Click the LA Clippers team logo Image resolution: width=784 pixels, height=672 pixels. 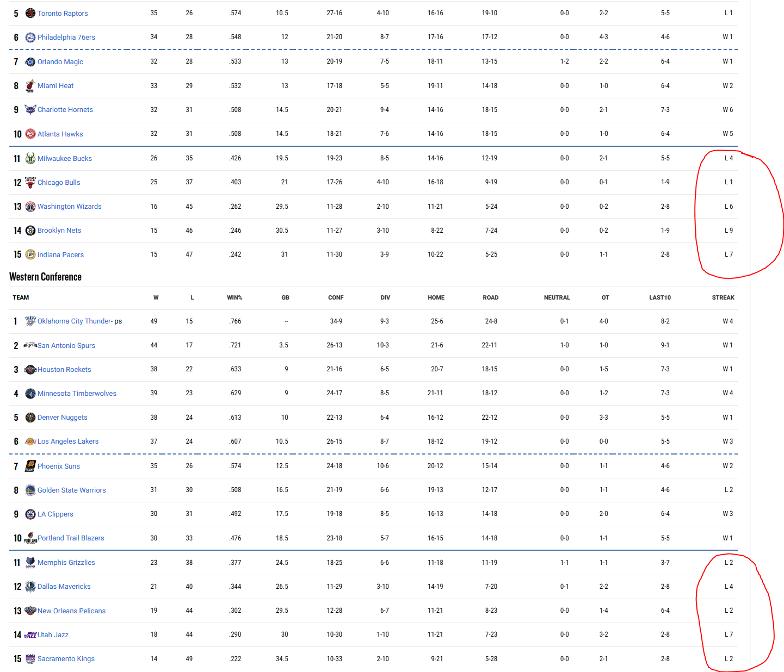(x=30, y=514)
